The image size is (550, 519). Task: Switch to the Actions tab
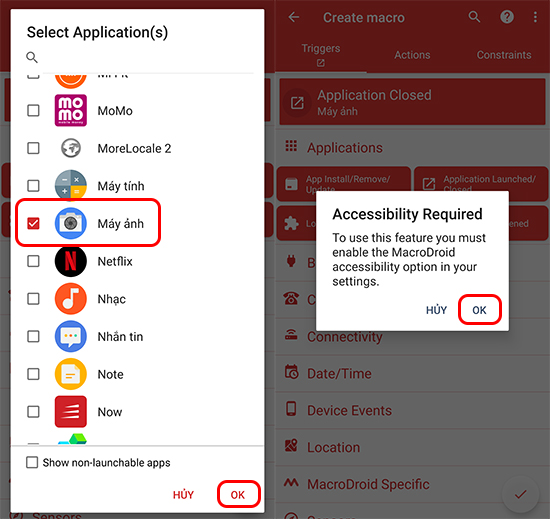click(412, 55)
